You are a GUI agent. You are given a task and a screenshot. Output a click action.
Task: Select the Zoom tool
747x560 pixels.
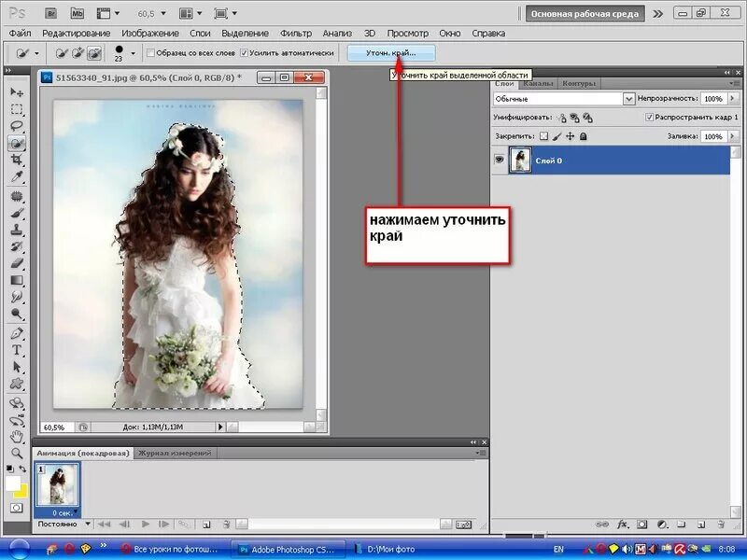click(x=17, y=453)
